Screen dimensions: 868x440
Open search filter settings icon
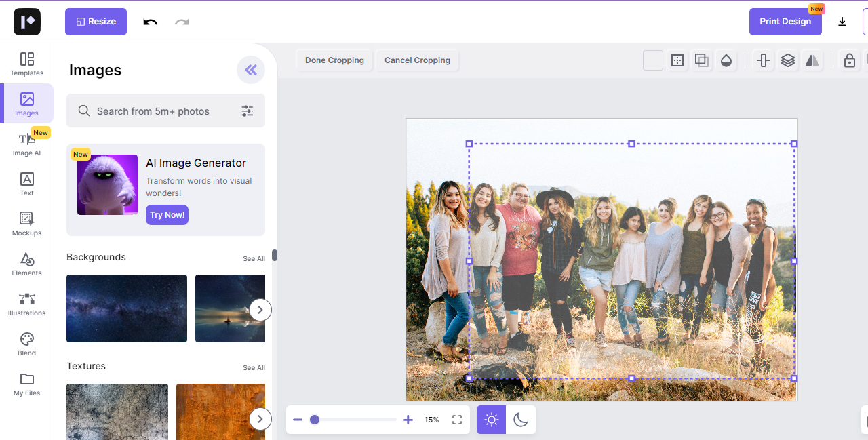click(x=248, y=111)
